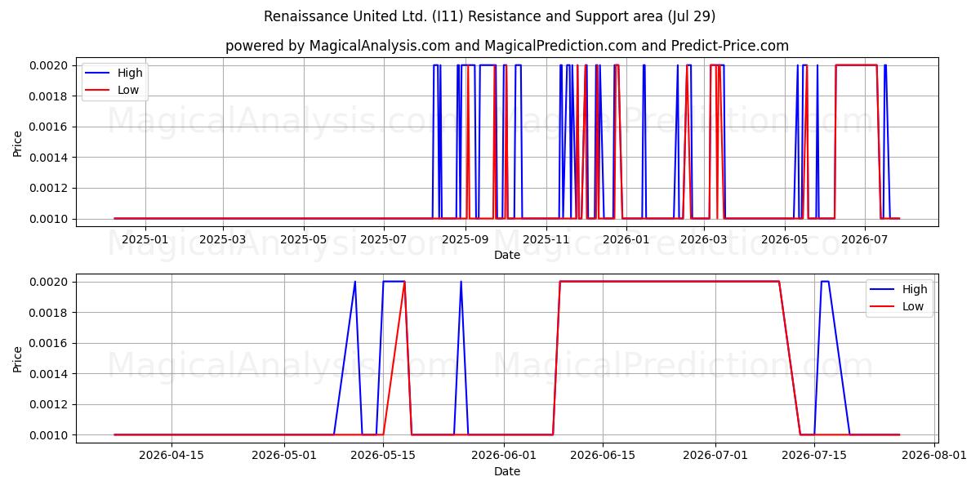The height and width of the screenshot is (490, 980).
Task: Click the '2025-05' tick label on the top chart
Action: pyautogui.click(x=303, y=239)
